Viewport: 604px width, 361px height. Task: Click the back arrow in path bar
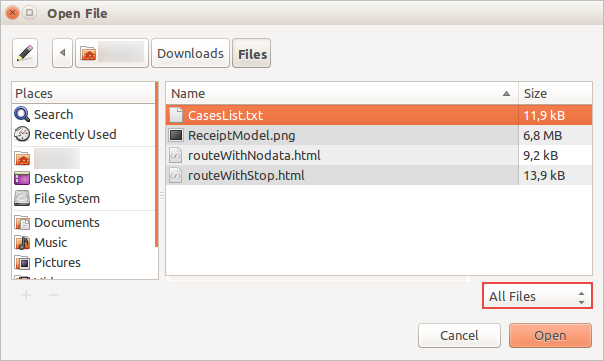(62, 53)
